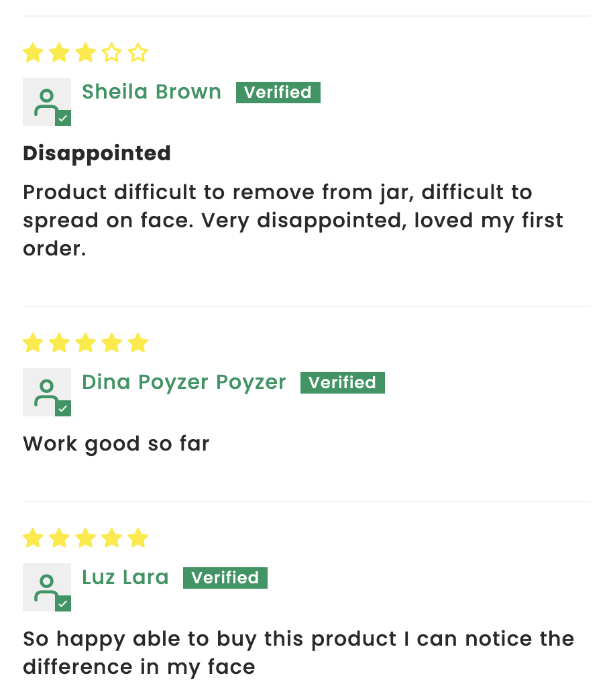The image size is (613, 700).
Task: Click the Verified badge next to Luz Lara
Action: (225, 578)
